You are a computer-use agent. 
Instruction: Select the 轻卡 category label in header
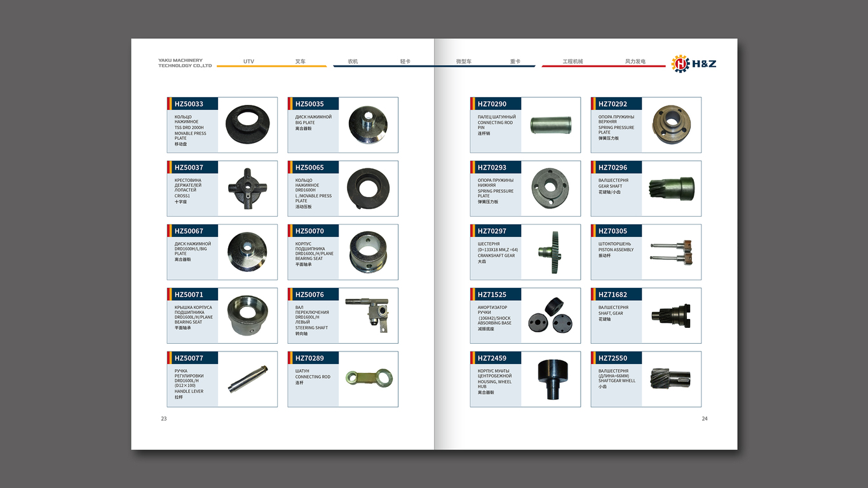[x=405, y=62]
